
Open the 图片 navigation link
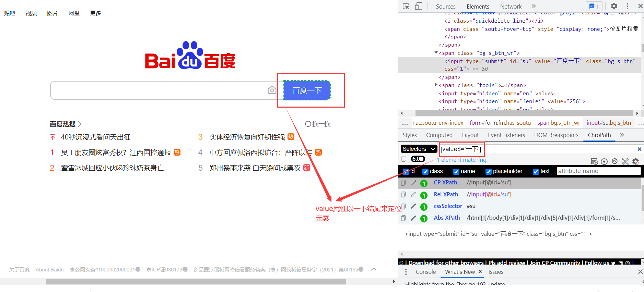coord(52,13)
